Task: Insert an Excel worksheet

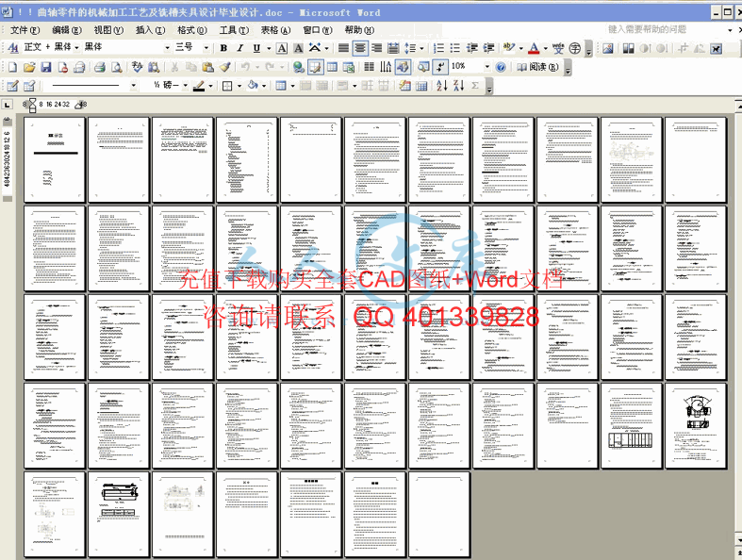Action: [349, 67]
